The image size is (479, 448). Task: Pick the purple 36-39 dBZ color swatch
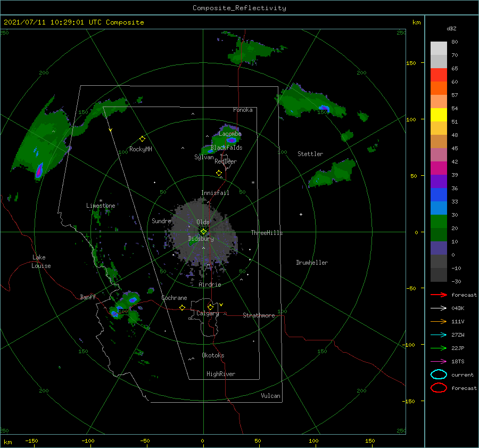[439, 181]
